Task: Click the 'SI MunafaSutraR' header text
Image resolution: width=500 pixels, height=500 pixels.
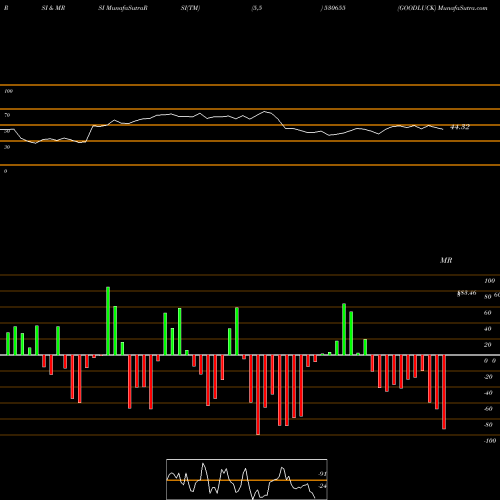Action: (x=123, y=8)
